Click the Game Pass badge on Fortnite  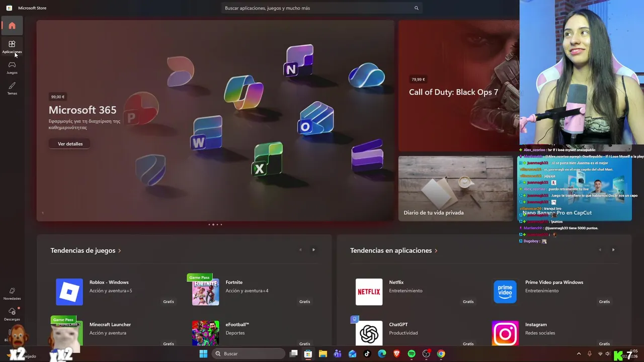(x=199, y=278)
